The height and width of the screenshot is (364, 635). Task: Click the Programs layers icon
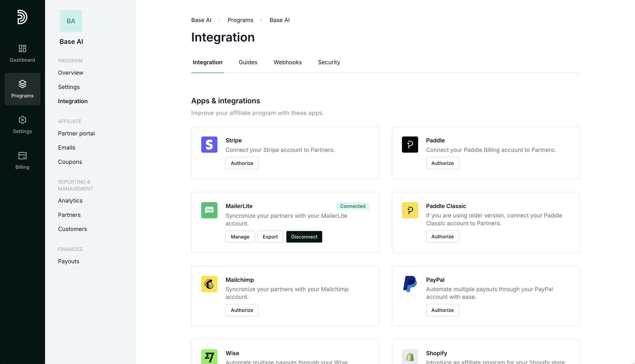pos(22,84)
